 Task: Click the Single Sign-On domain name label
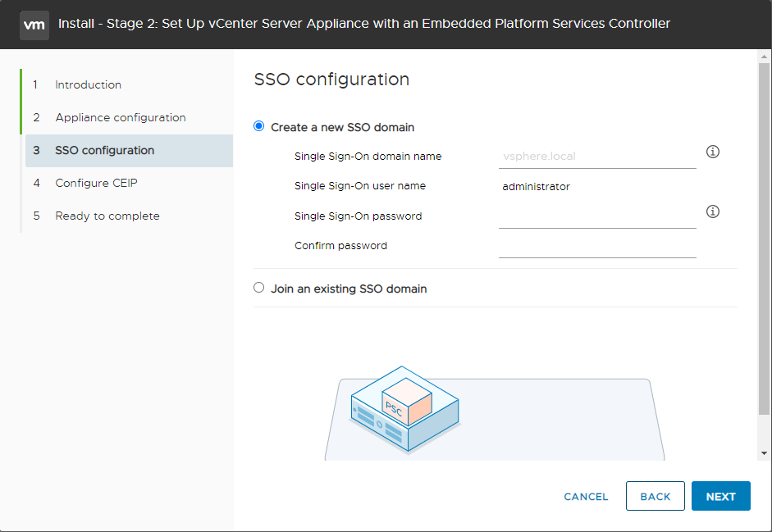click(368, 157)
